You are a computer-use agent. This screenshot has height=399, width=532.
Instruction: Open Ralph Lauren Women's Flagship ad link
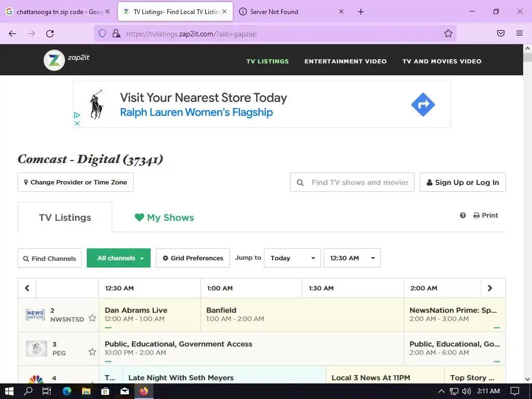point(196,112)
